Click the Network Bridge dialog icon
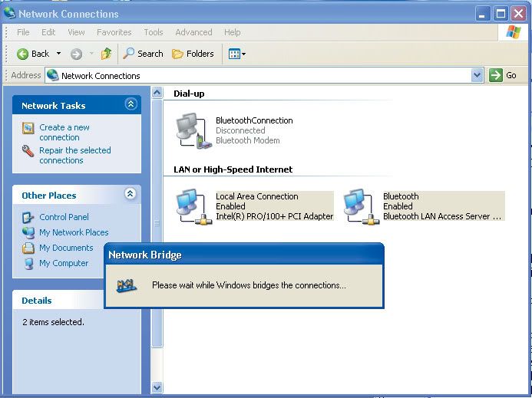The height and width of the screenshot is (398, 532). click(127, 286)
